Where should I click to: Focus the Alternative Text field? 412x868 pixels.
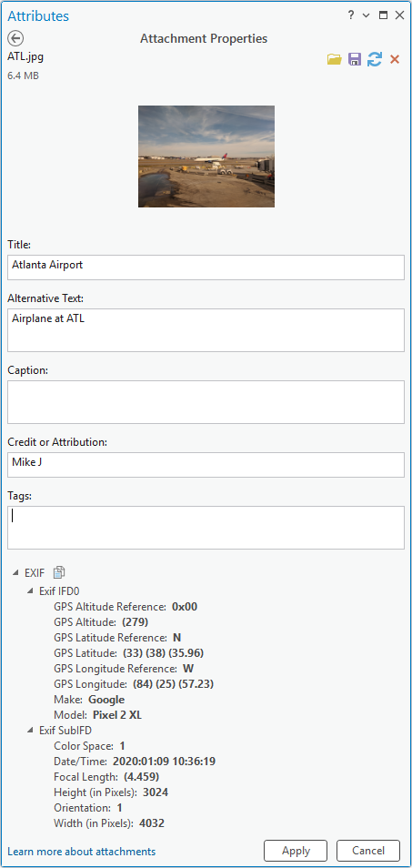206,330
